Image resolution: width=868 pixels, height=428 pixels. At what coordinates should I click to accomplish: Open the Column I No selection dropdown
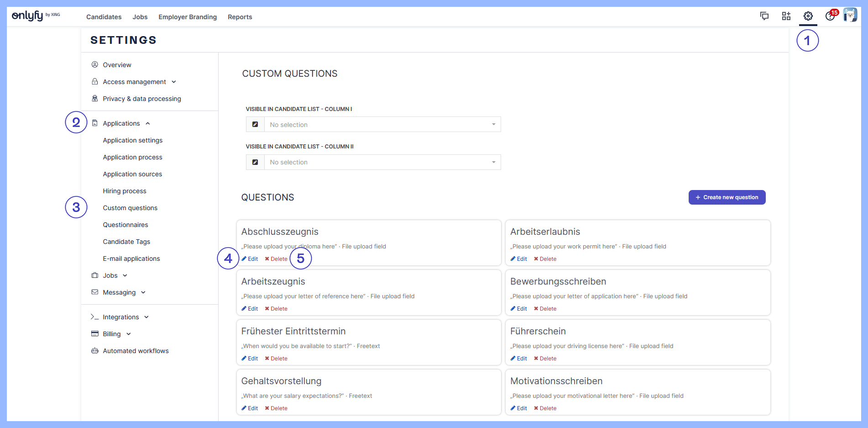[x=382, y=125]
